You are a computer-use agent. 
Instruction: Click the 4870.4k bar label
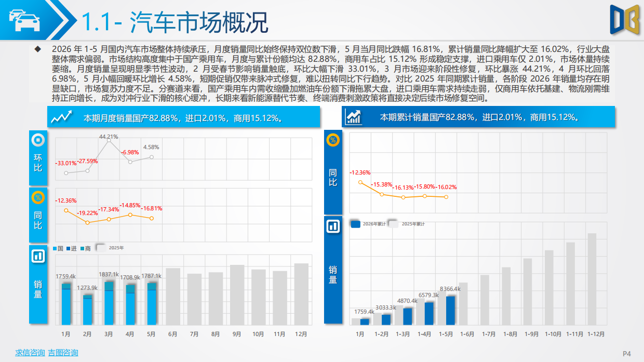(407, 301)
